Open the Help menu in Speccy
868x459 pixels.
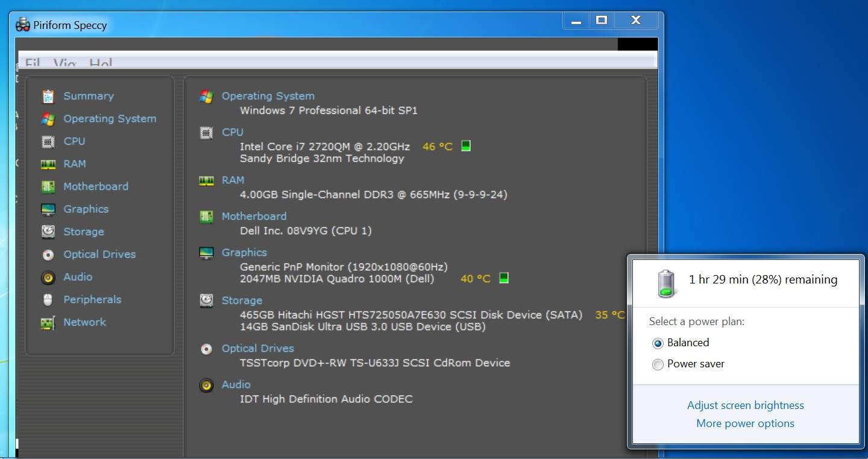[101, 63]
